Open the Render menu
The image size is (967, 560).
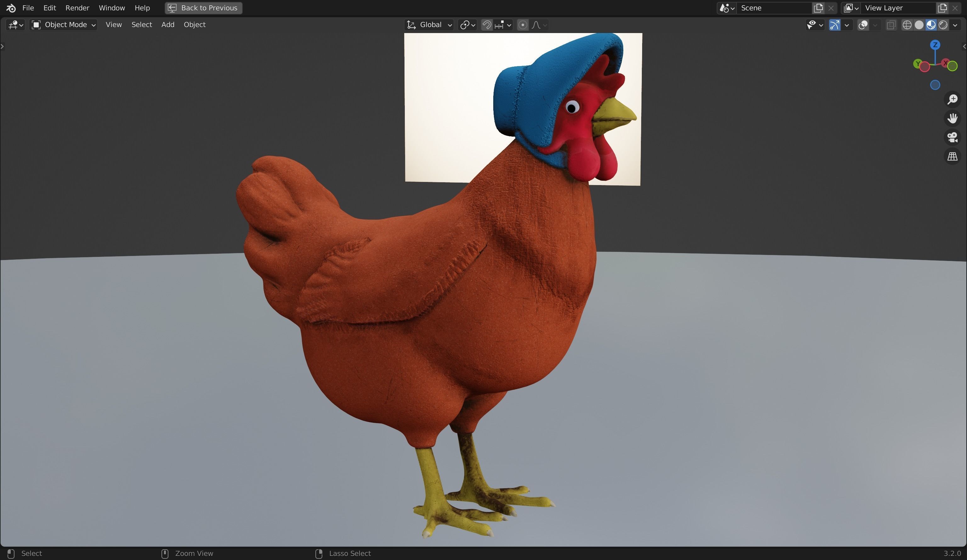(x=77, y=8)
